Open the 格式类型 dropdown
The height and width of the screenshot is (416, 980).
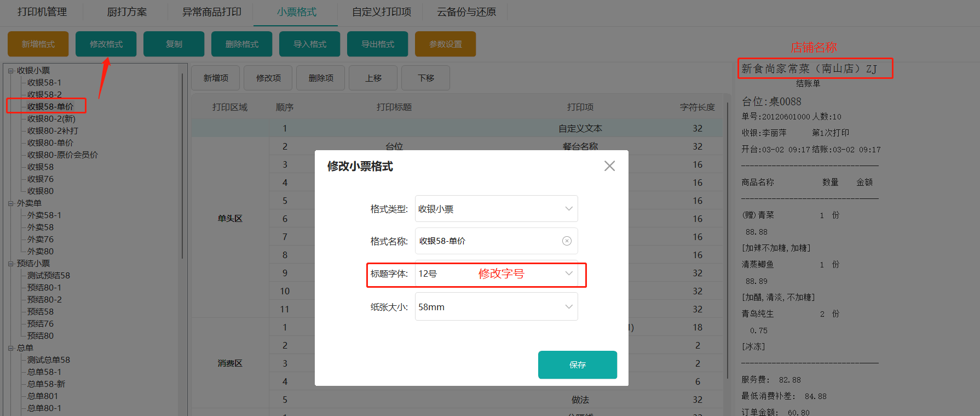point(497,209)
